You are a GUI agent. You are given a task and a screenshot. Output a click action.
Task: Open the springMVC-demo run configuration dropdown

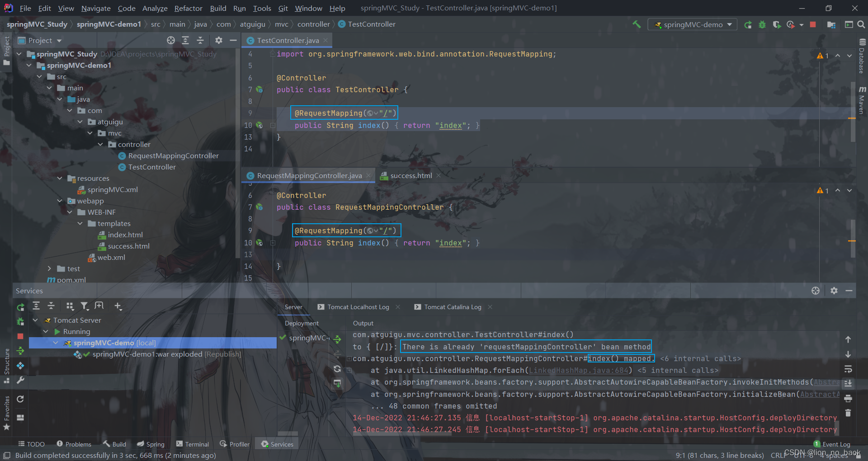point(693,24)
